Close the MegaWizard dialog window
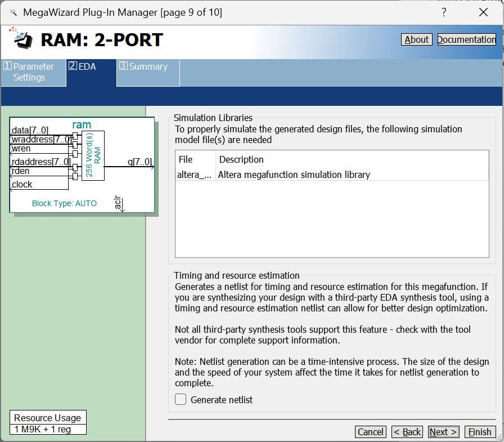Screen dimensions: 504x442 coord(483,12)
